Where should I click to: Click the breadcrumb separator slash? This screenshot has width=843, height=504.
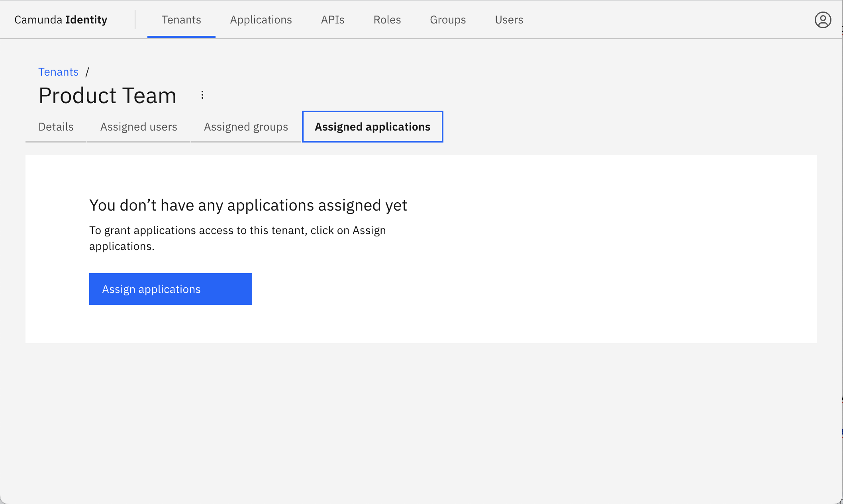(x=87, y=72)
